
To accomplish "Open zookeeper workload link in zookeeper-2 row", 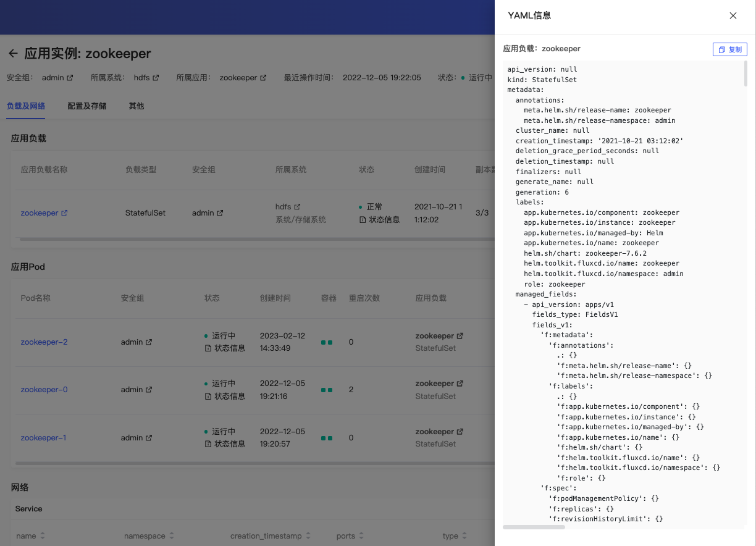I will point(435,336).
